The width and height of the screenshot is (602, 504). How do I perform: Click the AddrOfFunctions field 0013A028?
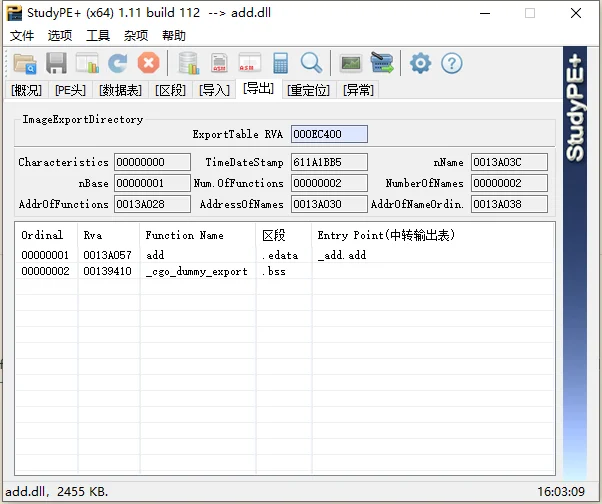(152, 204)
